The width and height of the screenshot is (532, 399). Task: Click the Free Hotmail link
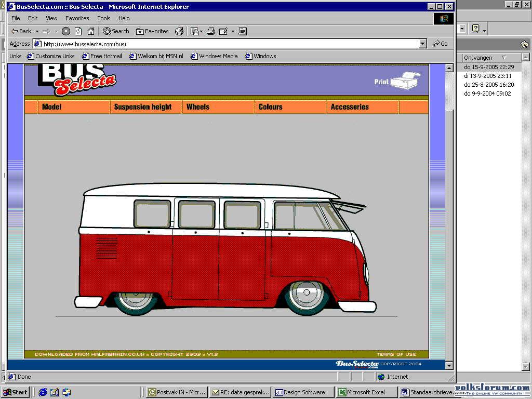pyautogui.click(x=102, y=56)
